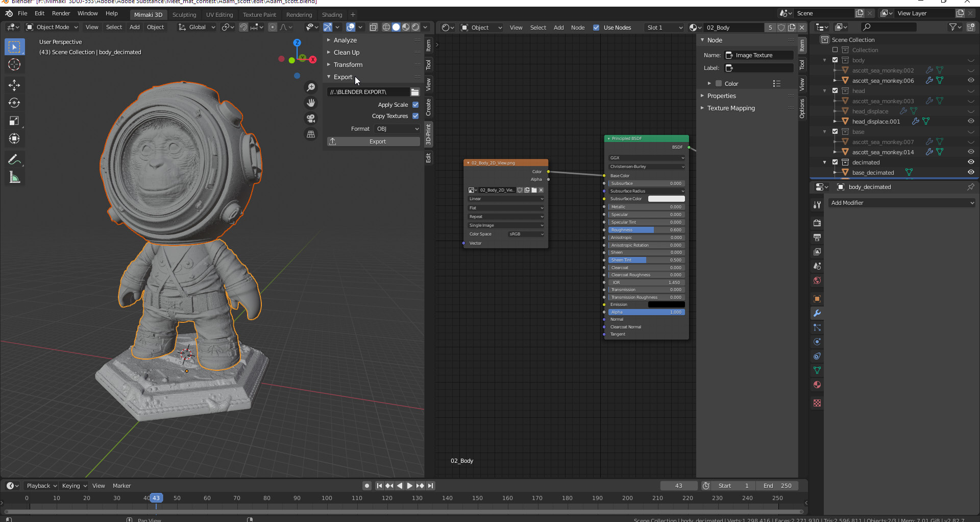Adjust the Roughness slider on Principled BSDF

646,230
